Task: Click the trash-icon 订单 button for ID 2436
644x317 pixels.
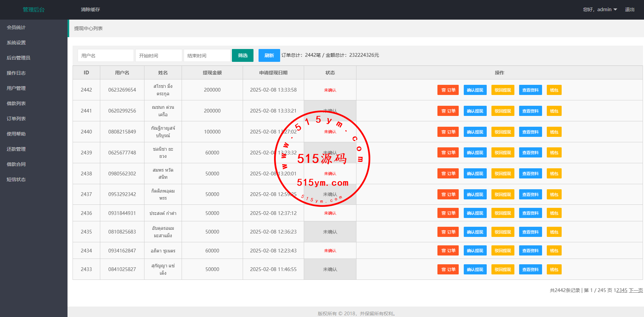Action: click(x=448, y=213)
